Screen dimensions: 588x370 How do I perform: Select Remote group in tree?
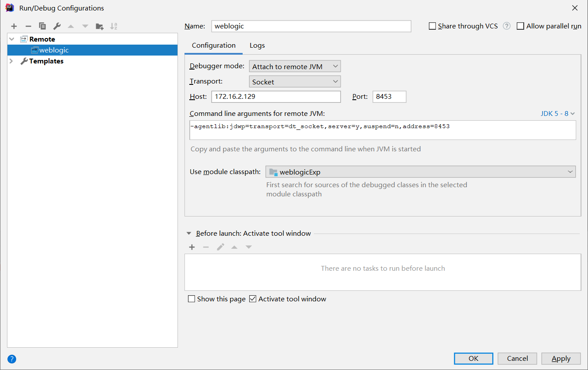coord(42,39)
